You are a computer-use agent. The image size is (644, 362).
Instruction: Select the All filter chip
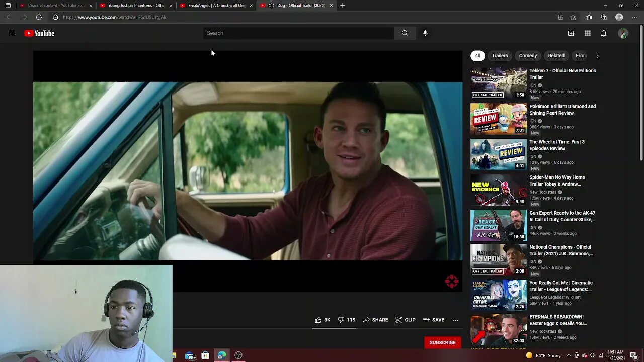(x=477, y=56)
